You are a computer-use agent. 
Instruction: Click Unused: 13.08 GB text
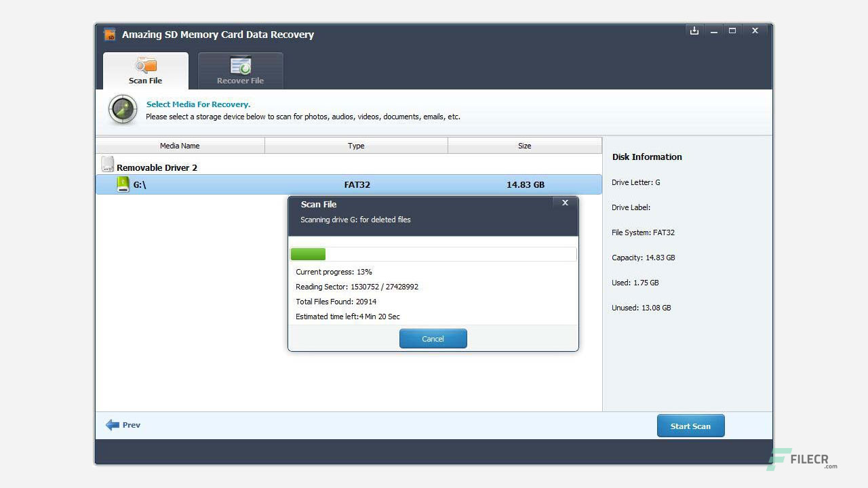[x=641, y=308]
